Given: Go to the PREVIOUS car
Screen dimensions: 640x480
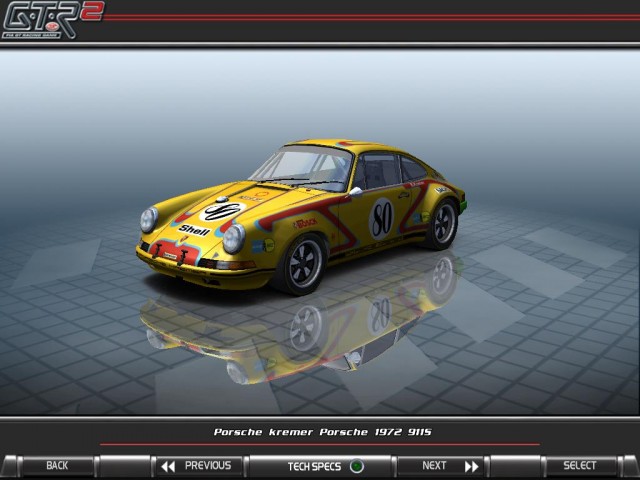Looking at the screenshot, I should (x=199, y=466).
